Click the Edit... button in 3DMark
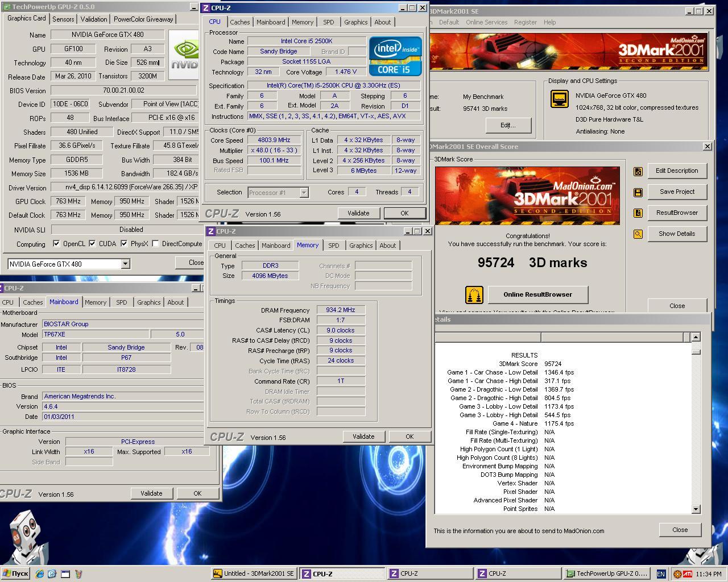Viewport: 728px width, 582px height. point(508,125)
